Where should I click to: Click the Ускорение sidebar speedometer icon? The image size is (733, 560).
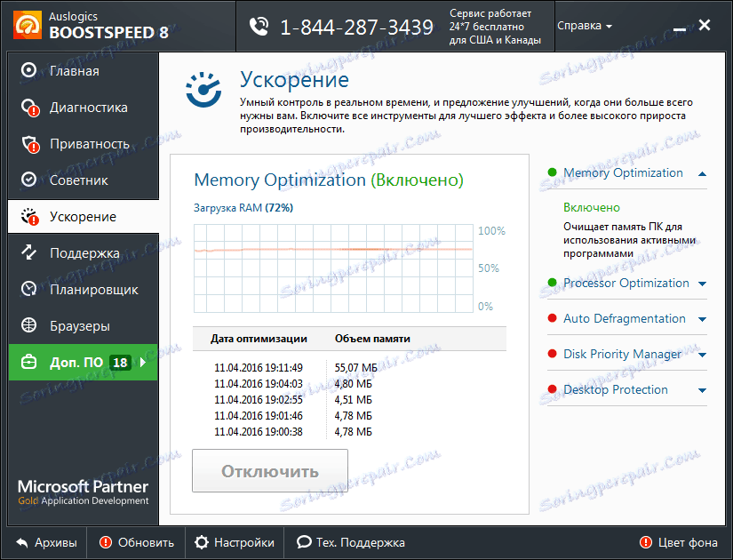pos(30,217)
